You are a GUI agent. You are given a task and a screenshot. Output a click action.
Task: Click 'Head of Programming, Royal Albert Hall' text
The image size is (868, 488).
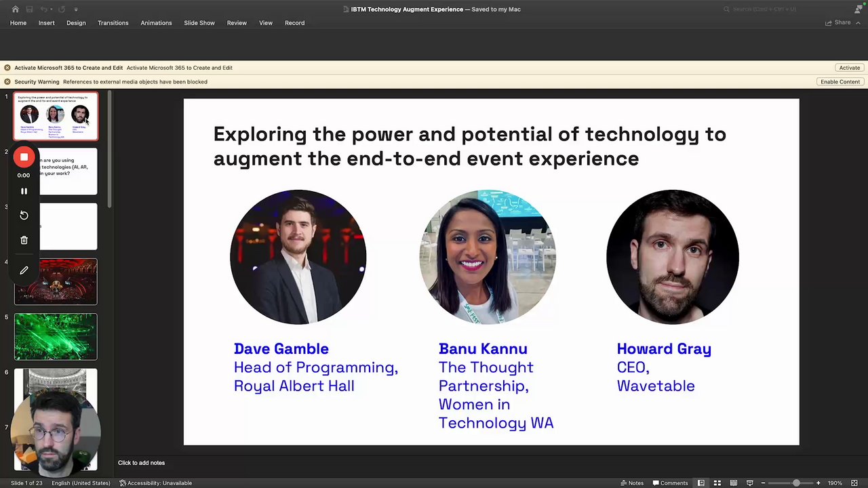[315, 377]
